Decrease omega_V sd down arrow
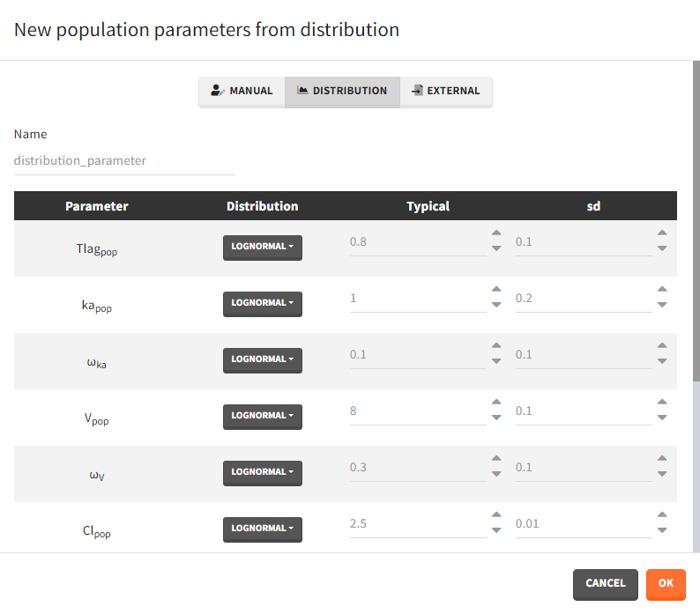Image resolution: width=700 pixels, height=614 pixels. click(662, 474)
